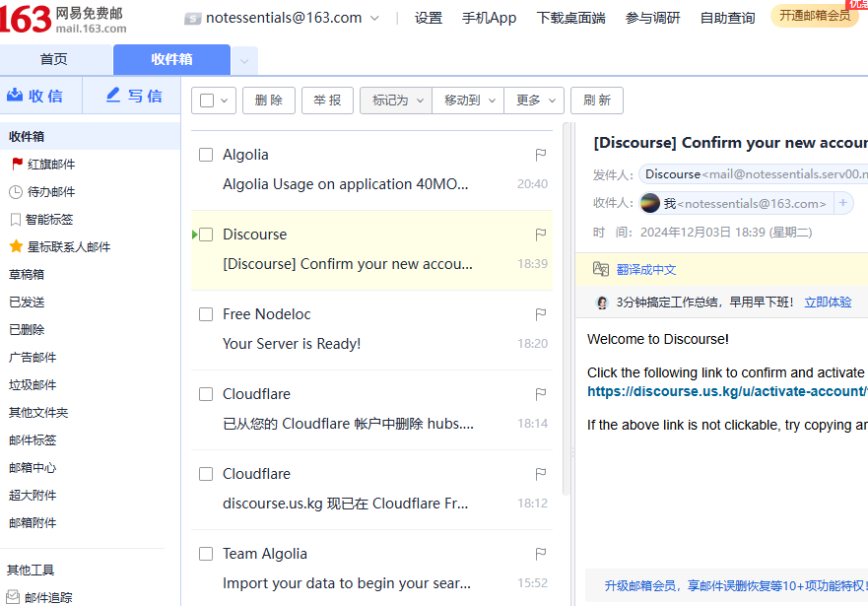Open 手机App in the top menu

click(x=489, y=19)
